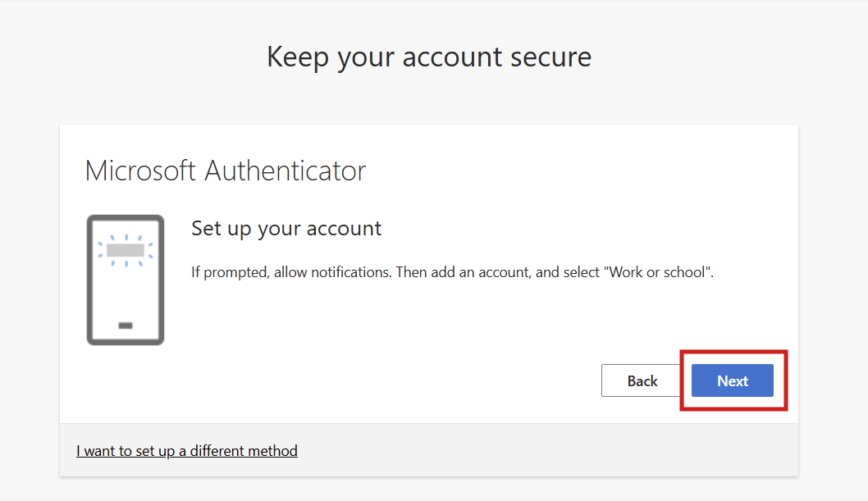Click the quoted "Work or school" text
Viewport: 868px width, 501px height.
658,271
